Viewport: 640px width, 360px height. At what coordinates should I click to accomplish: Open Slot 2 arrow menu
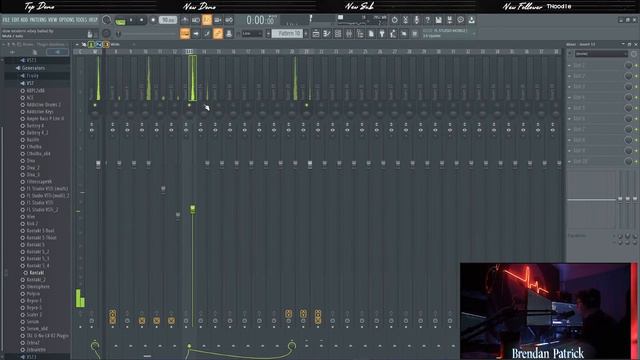tap(570, 76)
